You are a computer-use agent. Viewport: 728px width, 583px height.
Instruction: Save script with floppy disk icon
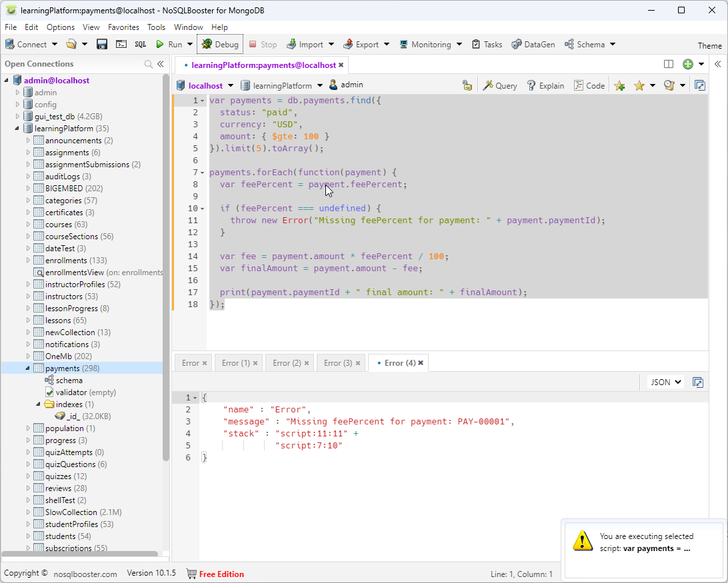(x=102, y=45)
